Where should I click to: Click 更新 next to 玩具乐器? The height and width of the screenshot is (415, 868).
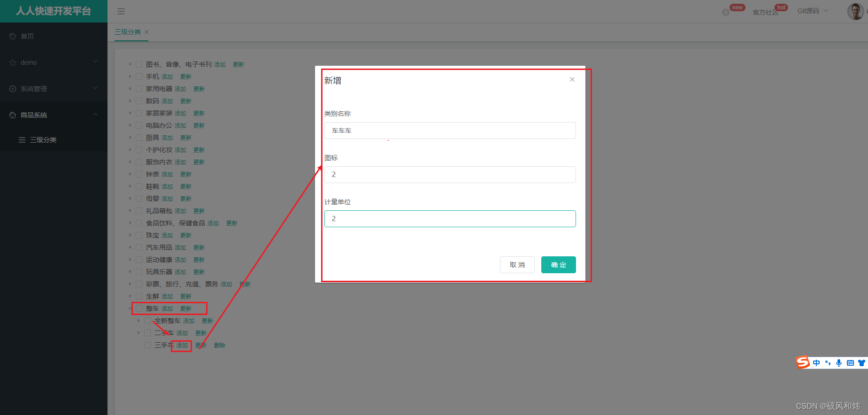pyautogui.click(x=199, y=272)
